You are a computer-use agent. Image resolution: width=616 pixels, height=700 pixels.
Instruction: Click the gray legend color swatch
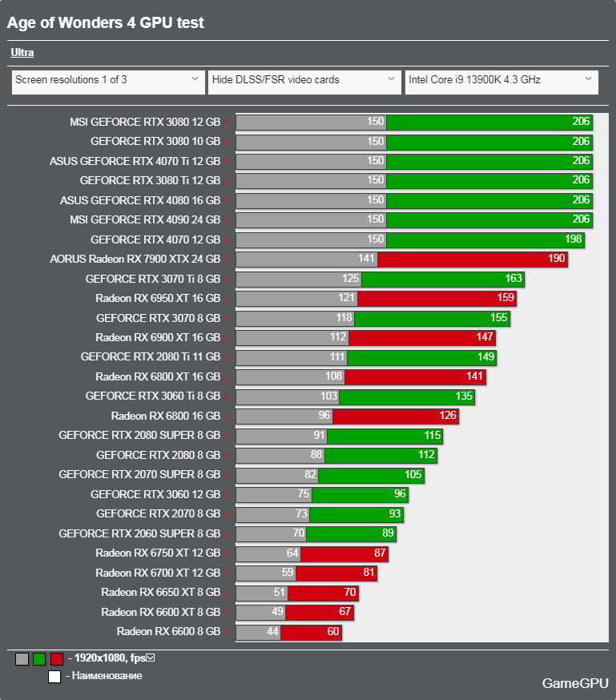22,659
